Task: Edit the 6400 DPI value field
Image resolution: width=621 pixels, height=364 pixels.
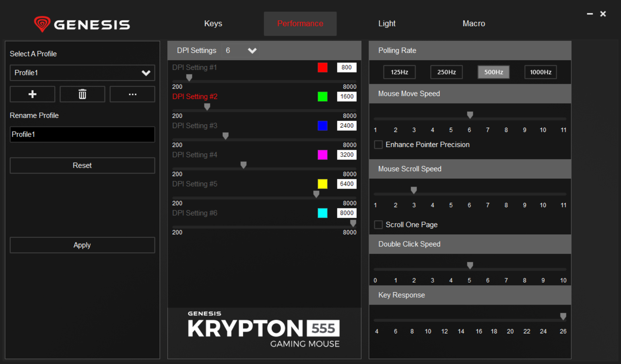Action: coord(347,184)
